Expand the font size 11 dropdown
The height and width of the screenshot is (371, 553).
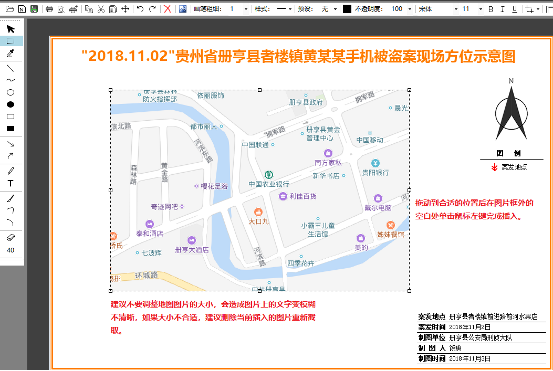point(480,9)
